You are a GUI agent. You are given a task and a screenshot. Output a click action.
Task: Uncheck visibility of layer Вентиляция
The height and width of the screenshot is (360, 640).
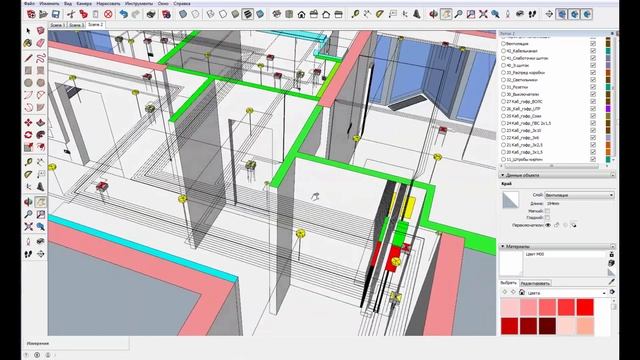point(593,43)
